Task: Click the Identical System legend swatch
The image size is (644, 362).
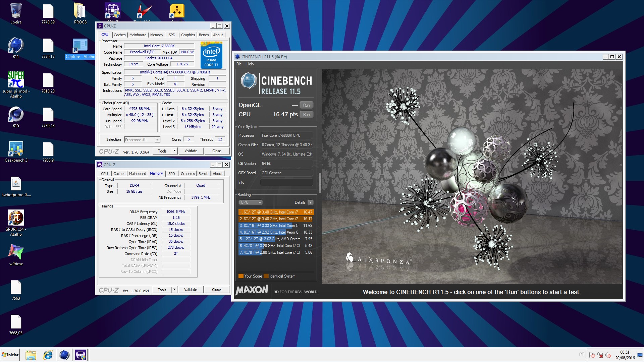Action: (x=266, y=276)
